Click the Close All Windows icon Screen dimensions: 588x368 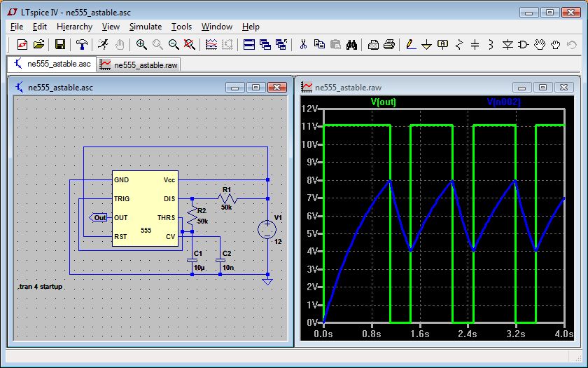click(x=281, y=45)
